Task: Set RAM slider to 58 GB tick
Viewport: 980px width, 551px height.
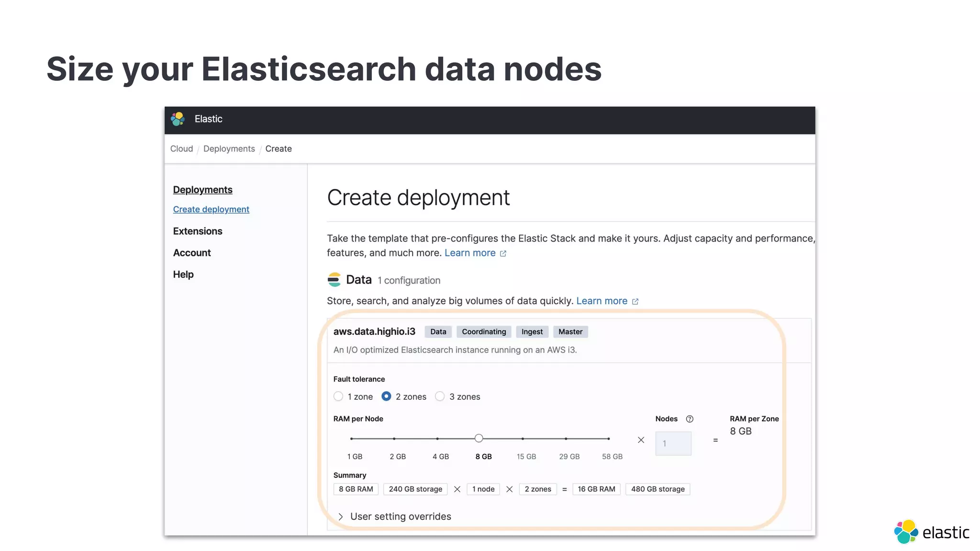Action: [609, 439]
